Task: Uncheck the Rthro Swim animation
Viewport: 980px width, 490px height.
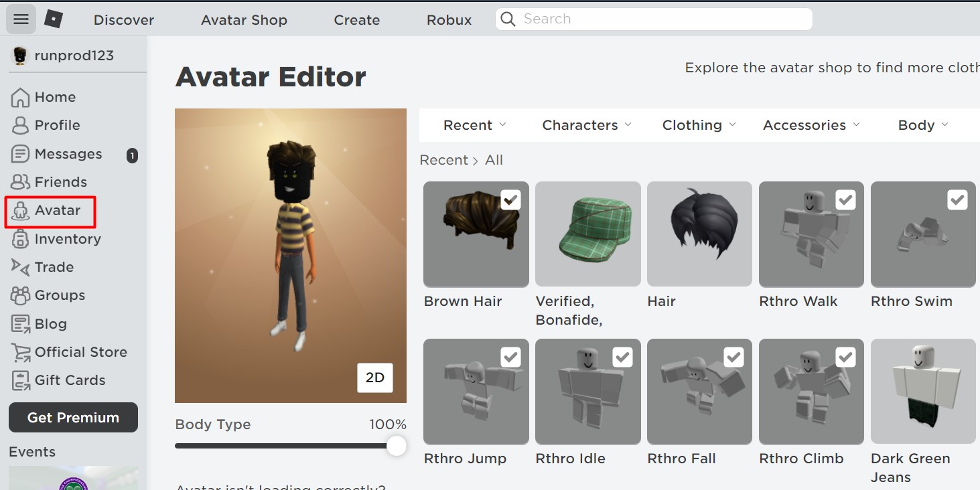Action: coord(958,199)
